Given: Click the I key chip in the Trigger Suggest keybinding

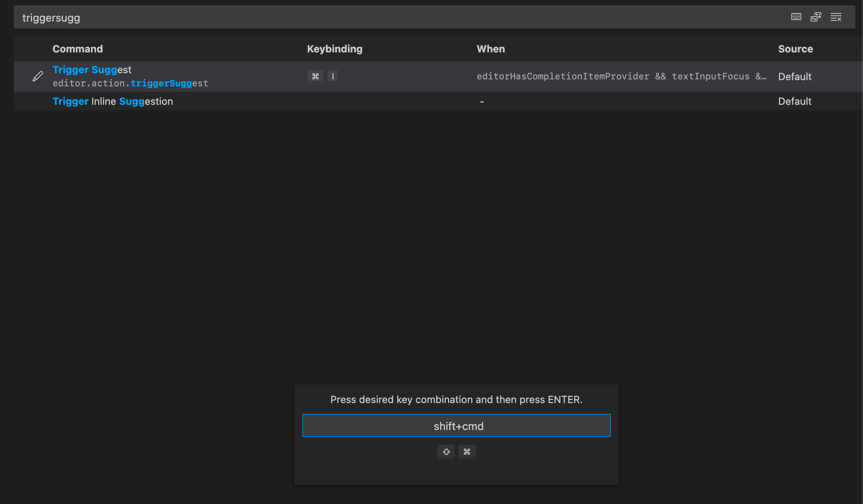Looking at the screenshot, I should click(x=332, y=76).
